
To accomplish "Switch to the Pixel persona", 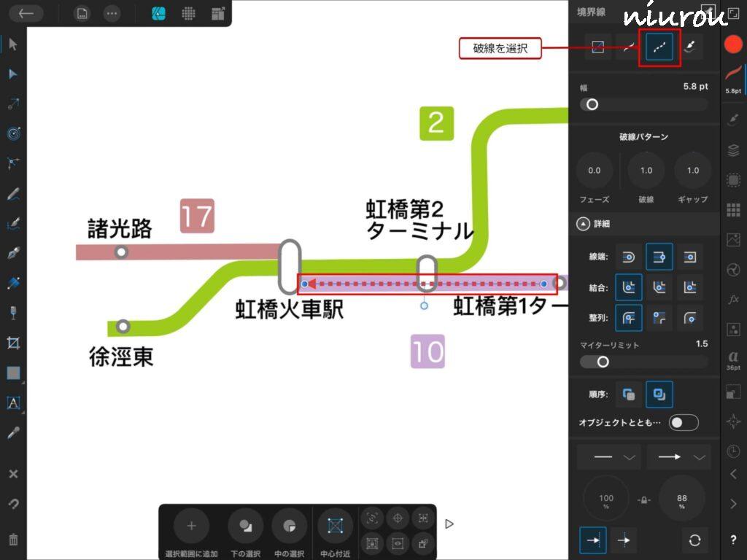I will tap(188, 13).
